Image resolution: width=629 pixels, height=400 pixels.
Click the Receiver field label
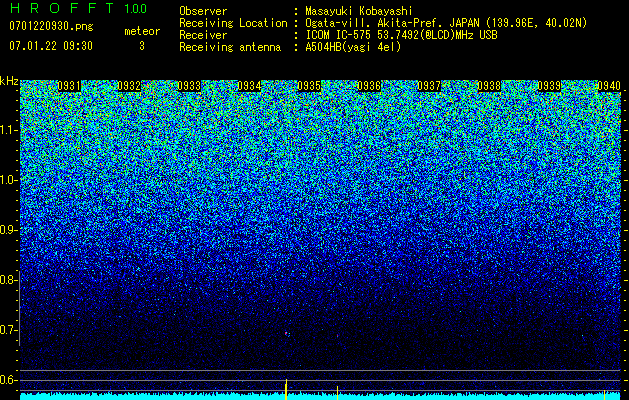(203, 35)
